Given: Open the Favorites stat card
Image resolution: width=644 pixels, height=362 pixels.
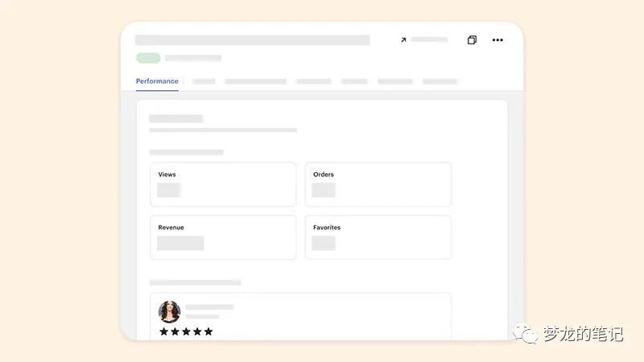Looking at the screenshot, I should coord(378,237).
